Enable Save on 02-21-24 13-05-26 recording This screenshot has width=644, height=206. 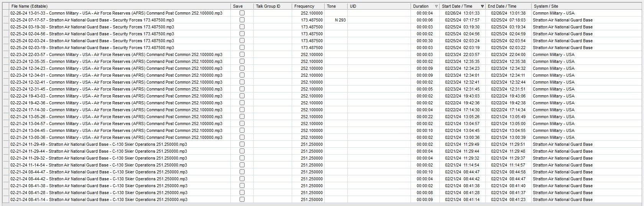[x=242, y=116]
